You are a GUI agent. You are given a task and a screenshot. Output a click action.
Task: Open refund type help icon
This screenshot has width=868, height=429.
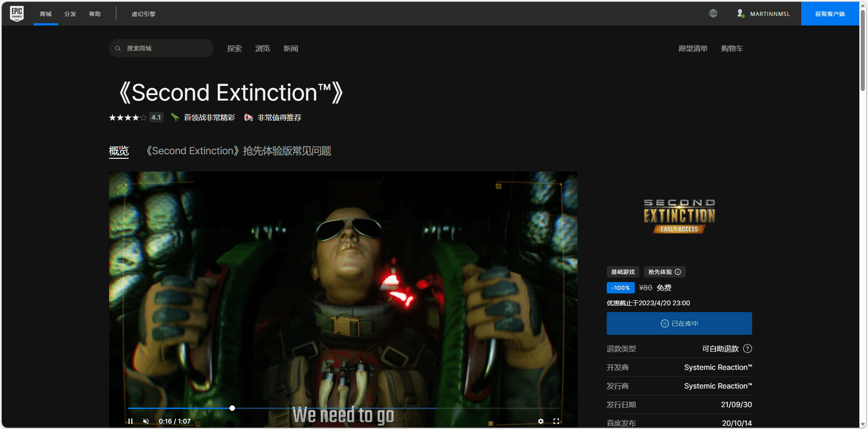pos(748,348)
